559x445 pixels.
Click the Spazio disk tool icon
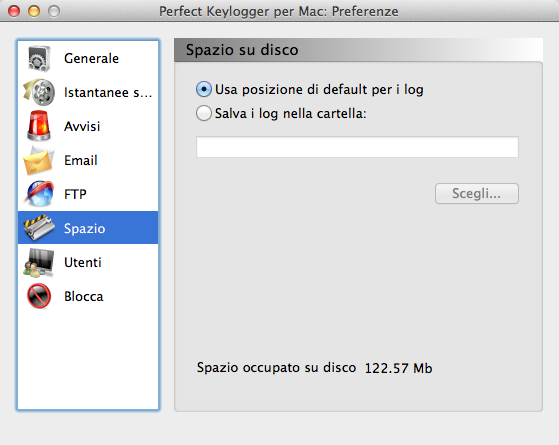coord(39,228)
